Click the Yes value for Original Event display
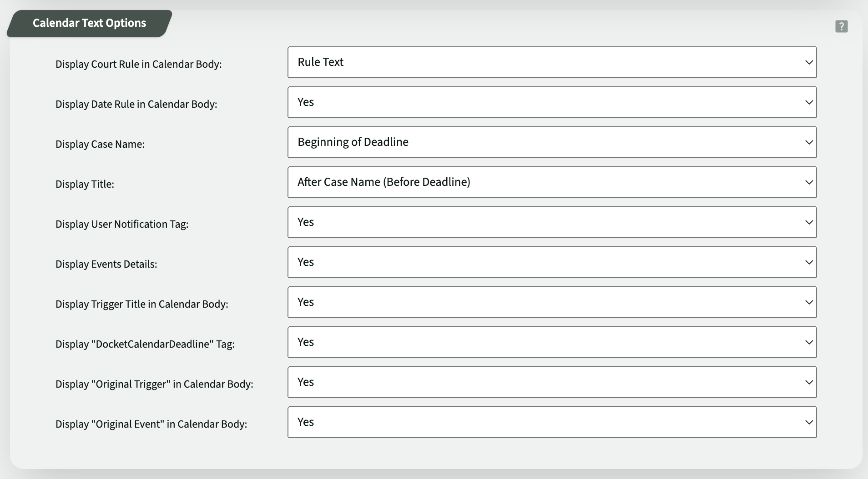Image resolution: width=868 pixels, height=479 pixels. coord(305,422)
